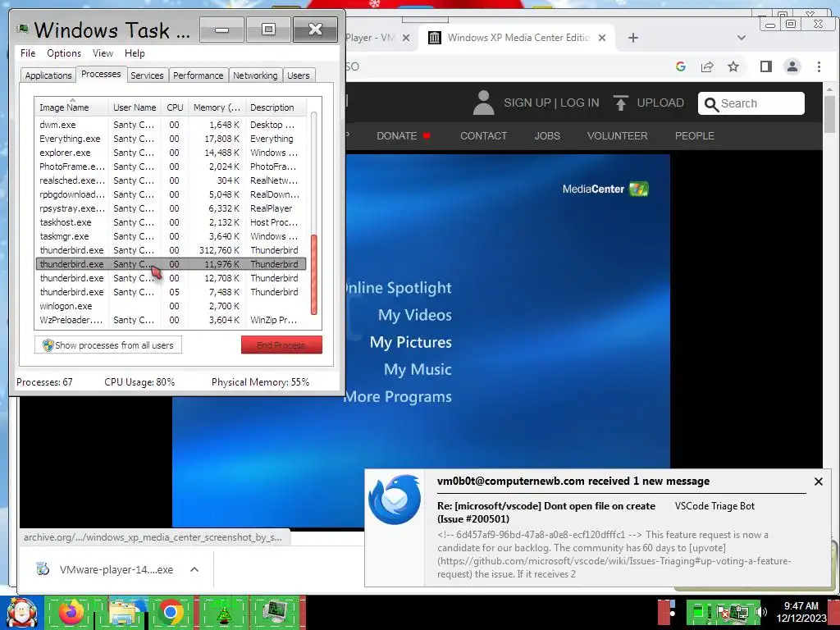
Task: Close the Player - VM browser tab
Action: 405,38
